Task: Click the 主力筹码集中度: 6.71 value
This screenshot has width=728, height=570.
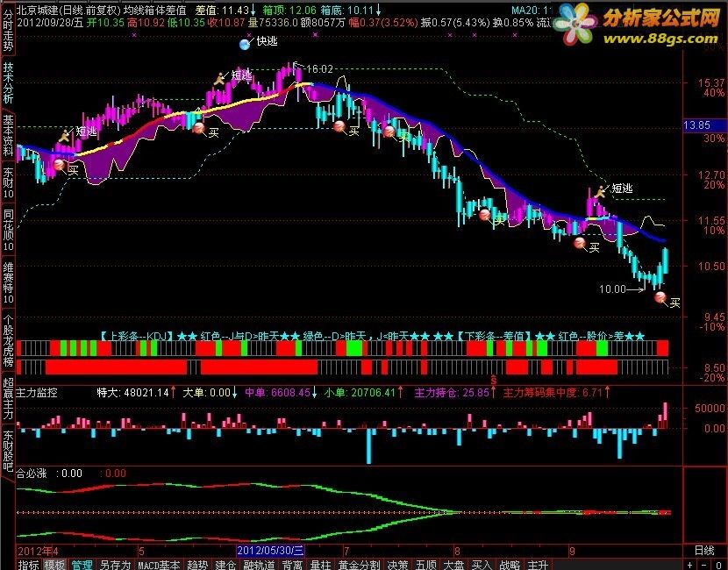Action: click(553, 393)
